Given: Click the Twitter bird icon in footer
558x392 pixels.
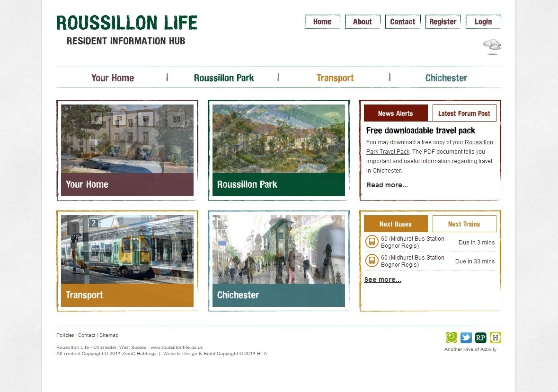Looking at the screenshot, I should click(x=466, y=337).
